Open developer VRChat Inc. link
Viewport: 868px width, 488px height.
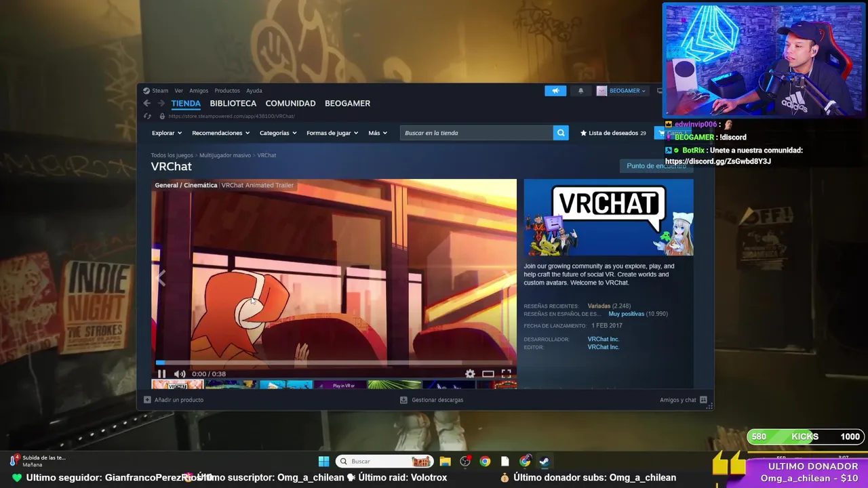click(x=603, y=339)
